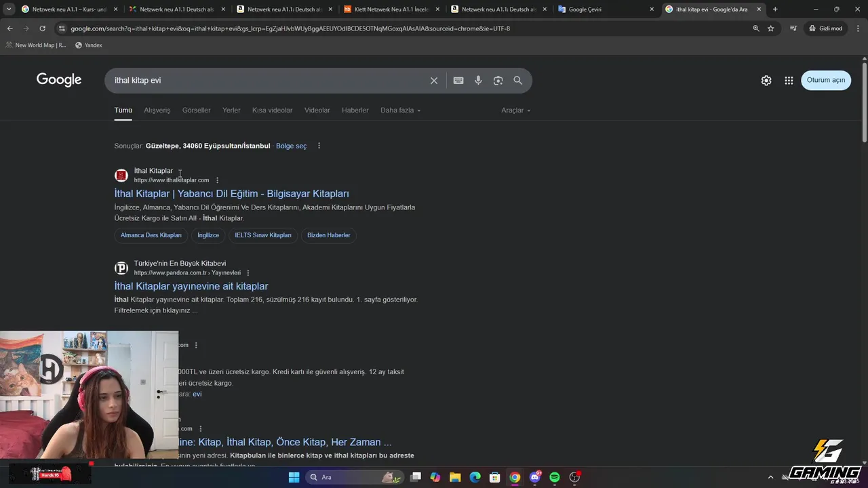Open options menu for pandora.com.tr result
This screenshot has height=488, width=868.
pos(248,273)
